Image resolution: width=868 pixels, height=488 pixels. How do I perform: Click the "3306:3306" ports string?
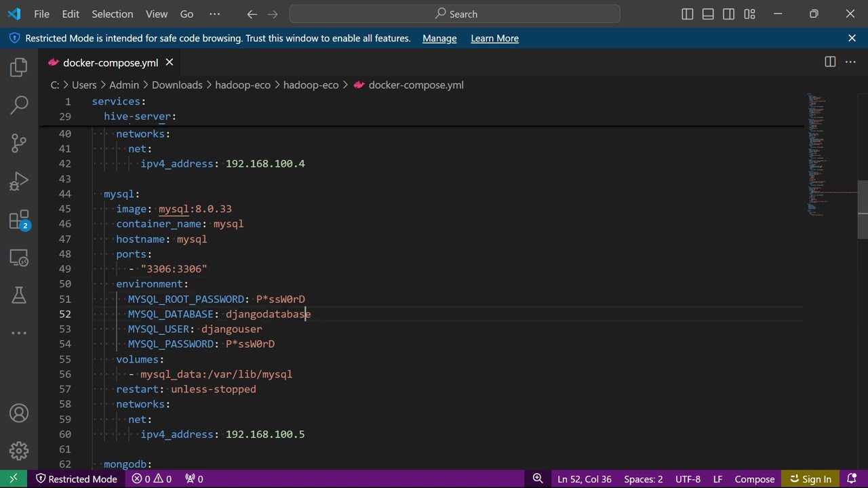pos(174,269)
